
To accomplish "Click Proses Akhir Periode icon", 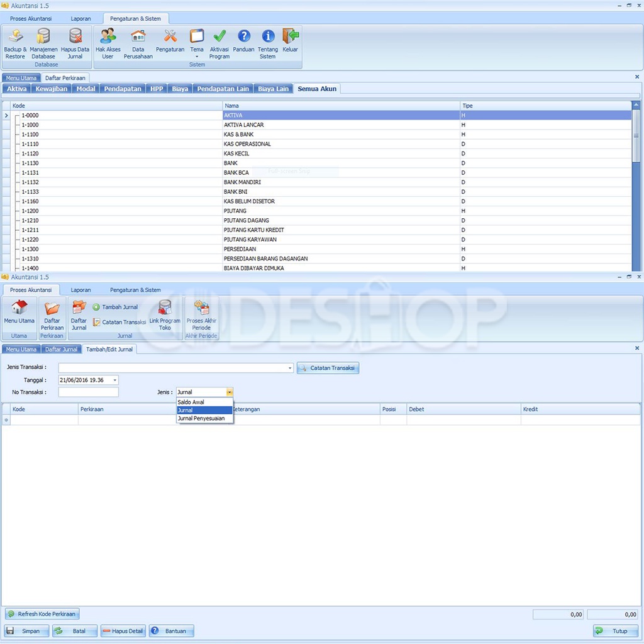I will [x=201, y=315].
